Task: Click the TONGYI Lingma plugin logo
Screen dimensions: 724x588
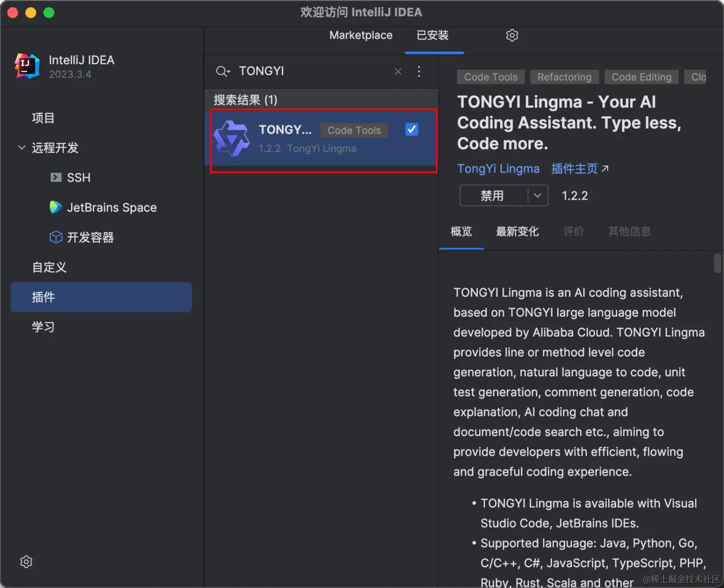Action: pyautogui.click(x=232, y=138)
